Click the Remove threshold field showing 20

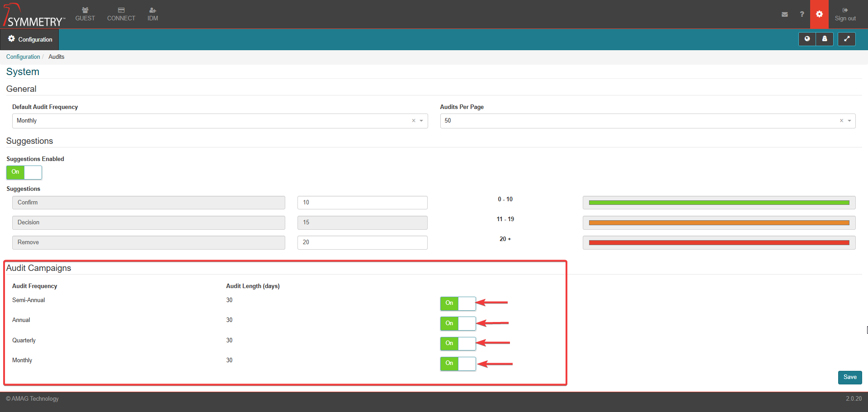(362, 242)
